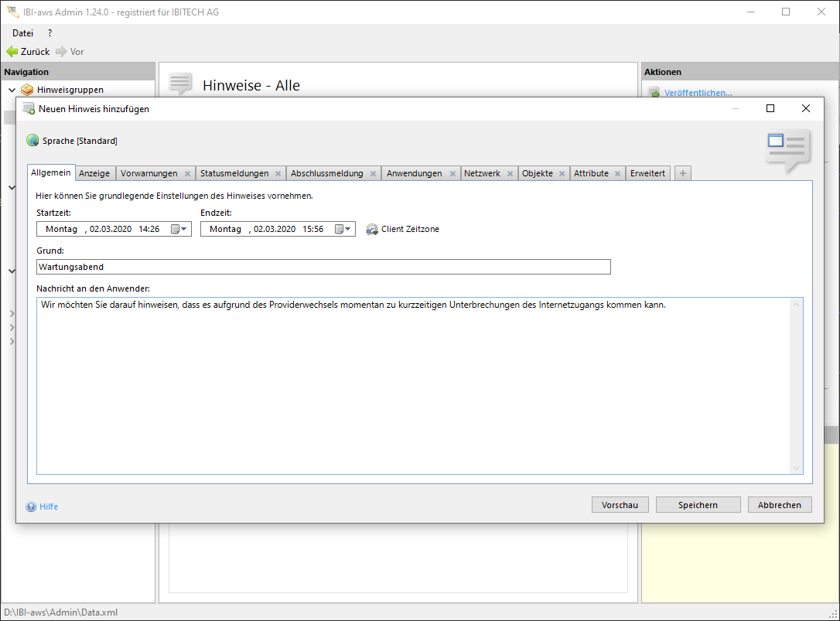
Task: Click the Veröffentlichen action link
Action: [698, 93]
